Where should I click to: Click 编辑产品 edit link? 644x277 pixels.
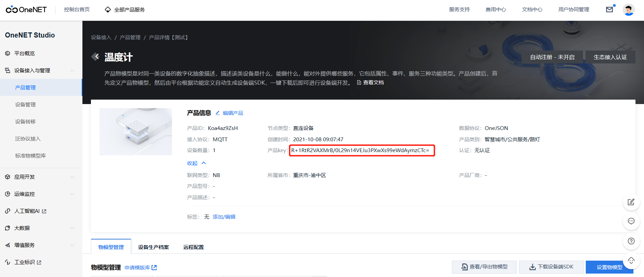point(229,113)
